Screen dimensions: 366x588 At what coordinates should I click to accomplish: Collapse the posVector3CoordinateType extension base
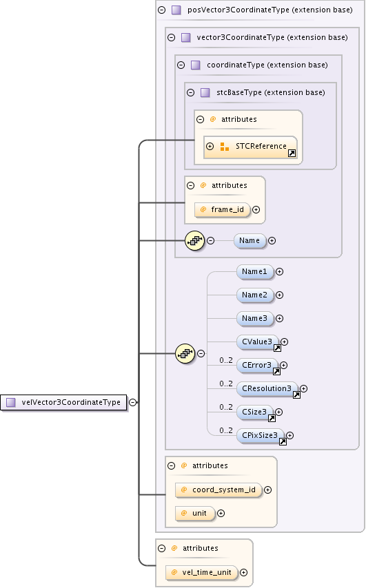point(162,10)
